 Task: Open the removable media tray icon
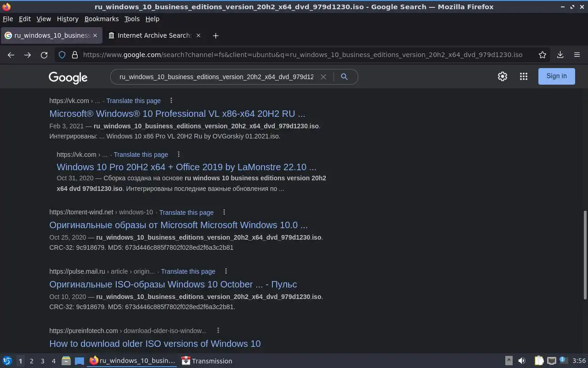pos(509,361)
